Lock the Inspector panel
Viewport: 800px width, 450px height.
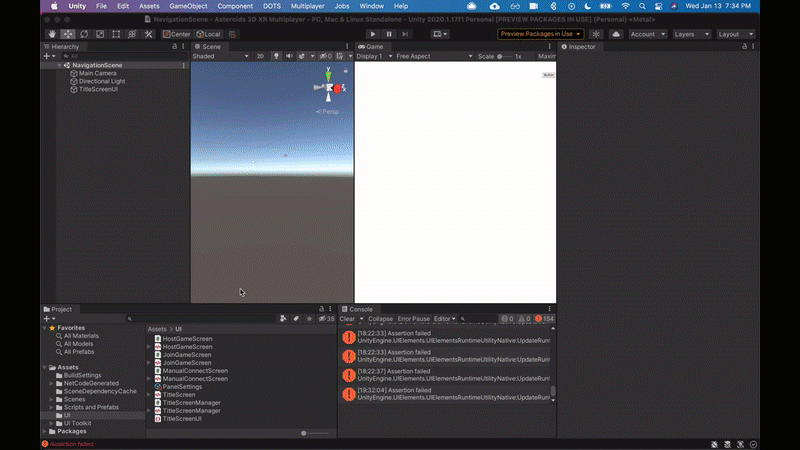coord(744,46)
